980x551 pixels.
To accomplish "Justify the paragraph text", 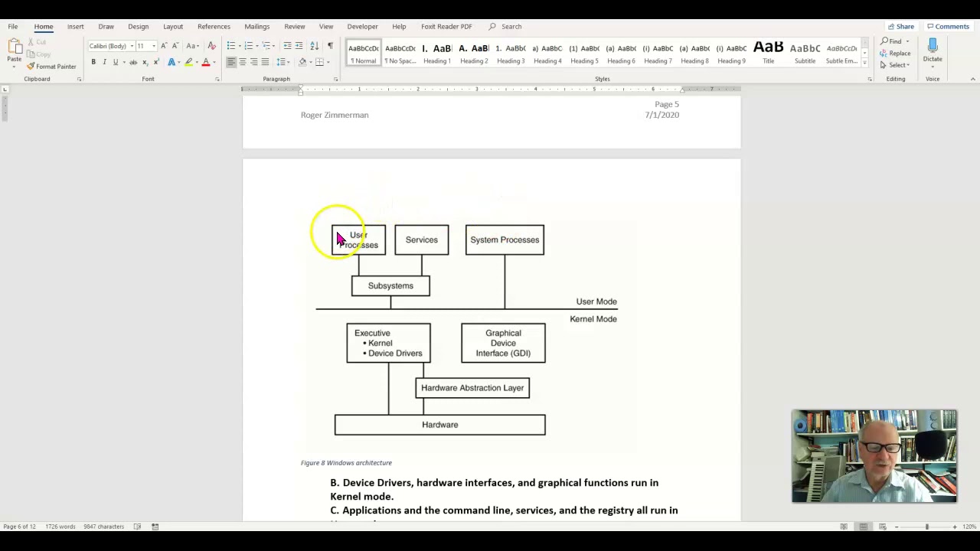I will [265, 62].
